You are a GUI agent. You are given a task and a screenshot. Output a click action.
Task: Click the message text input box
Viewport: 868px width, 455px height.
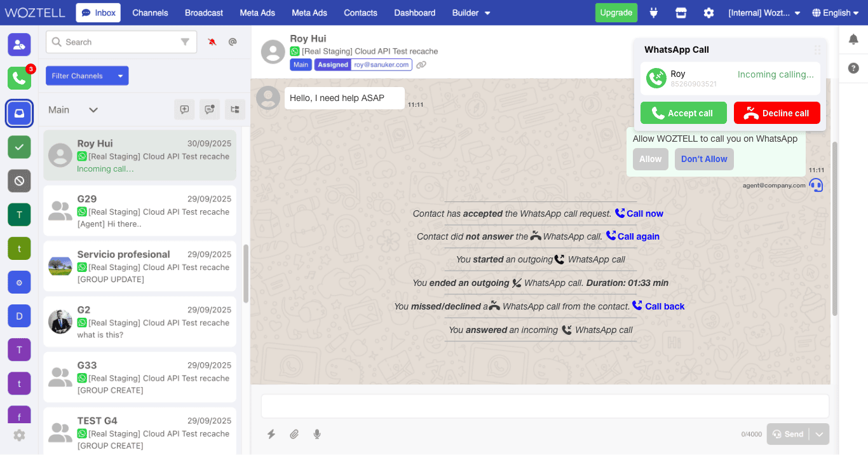tap(545, 406)
